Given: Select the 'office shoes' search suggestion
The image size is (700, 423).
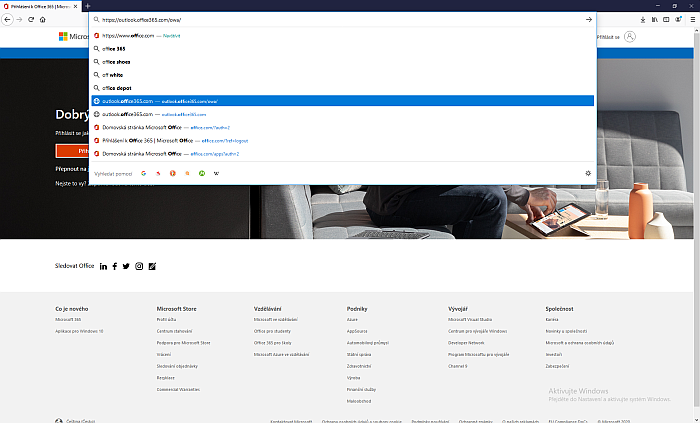Looking at the screenshot, I should click(342, 62).
